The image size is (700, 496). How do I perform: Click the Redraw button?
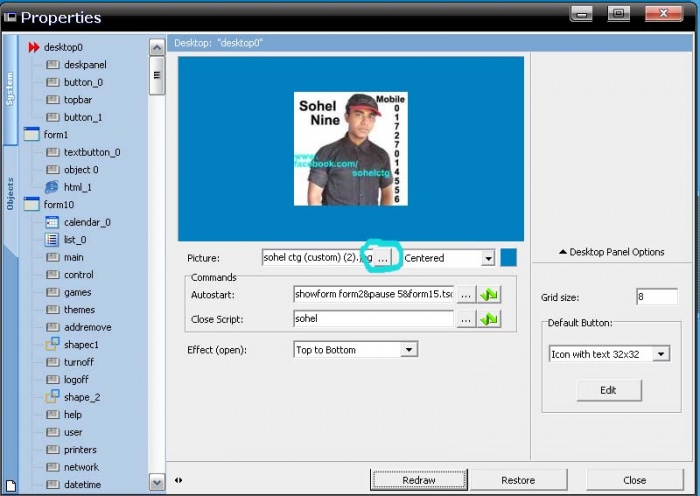pos(419,480)
